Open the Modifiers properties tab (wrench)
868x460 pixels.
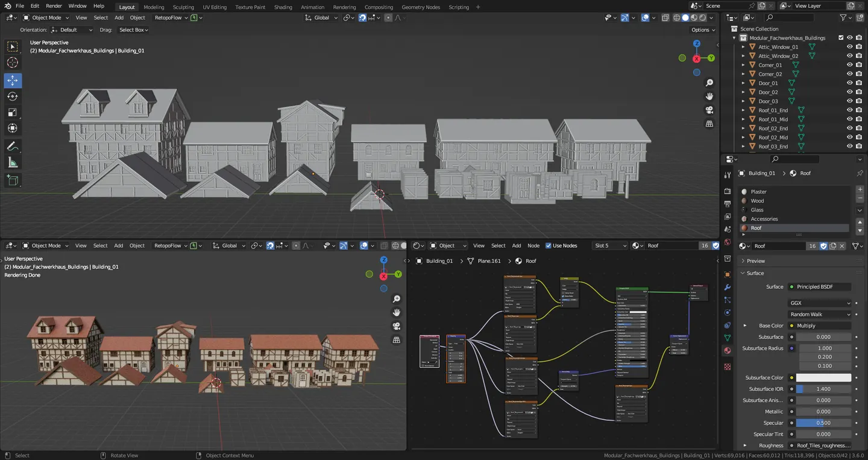(728, 288)
